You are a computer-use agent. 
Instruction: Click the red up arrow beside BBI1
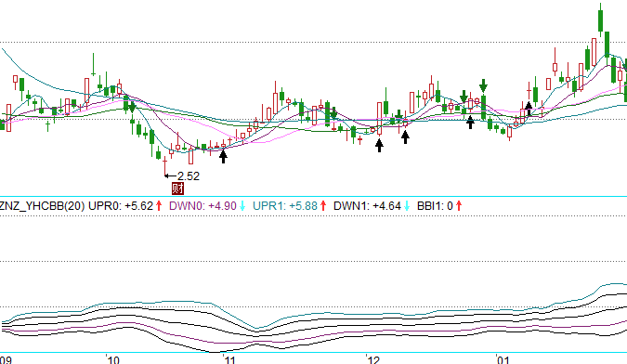click(x=459, y=206)
